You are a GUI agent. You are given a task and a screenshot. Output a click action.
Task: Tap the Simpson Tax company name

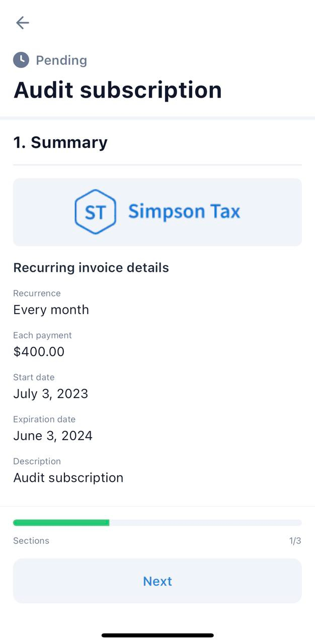(184, 212)
